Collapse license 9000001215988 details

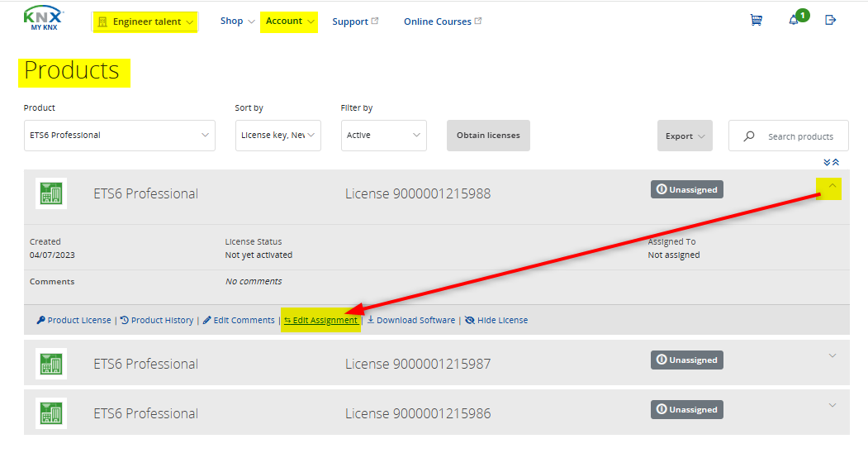pyautogui.click(x=832, y=186)
